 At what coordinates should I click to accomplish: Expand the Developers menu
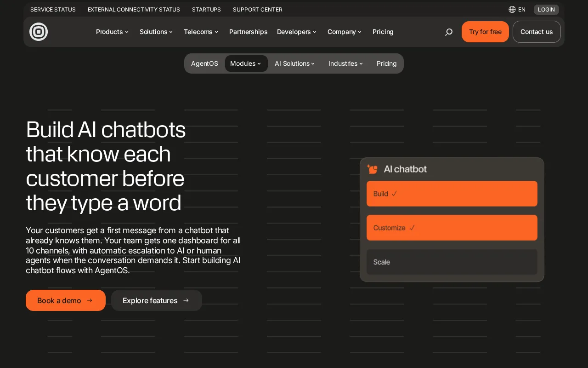[297, 32]
